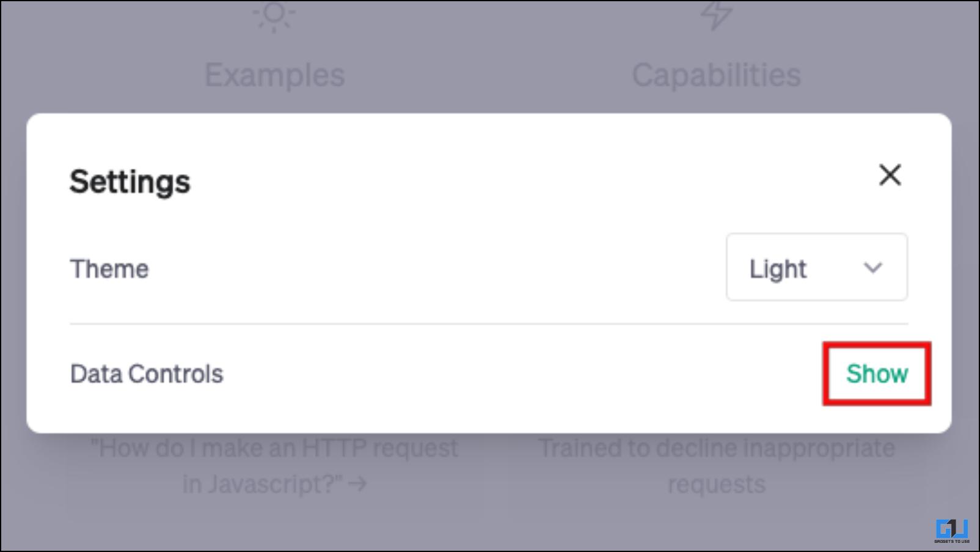
Task: Click the Gadgets To Use watermark logo
Action: pos(952,531)
